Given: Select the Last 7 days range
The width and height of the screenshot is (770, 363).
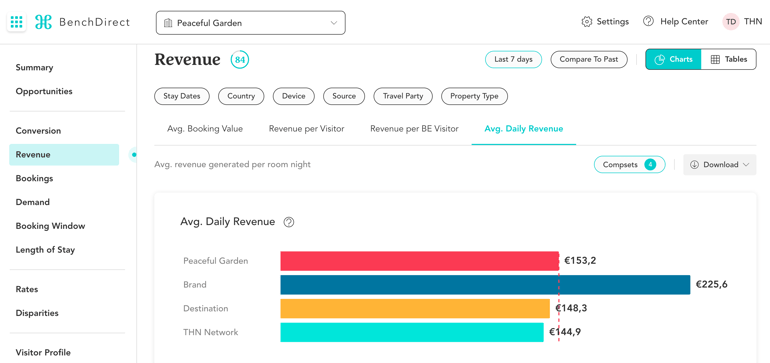Looking at the screenshot, I should pos(513,59).
